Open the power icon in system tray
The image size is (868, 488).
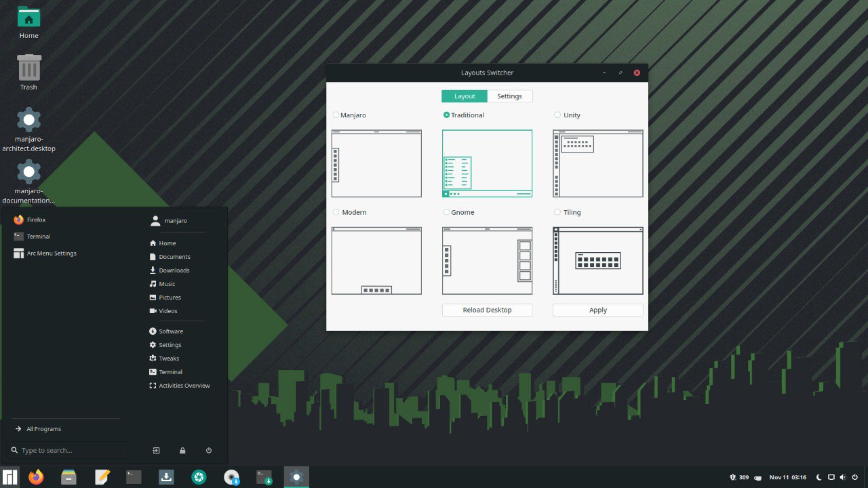click(855, 477)
